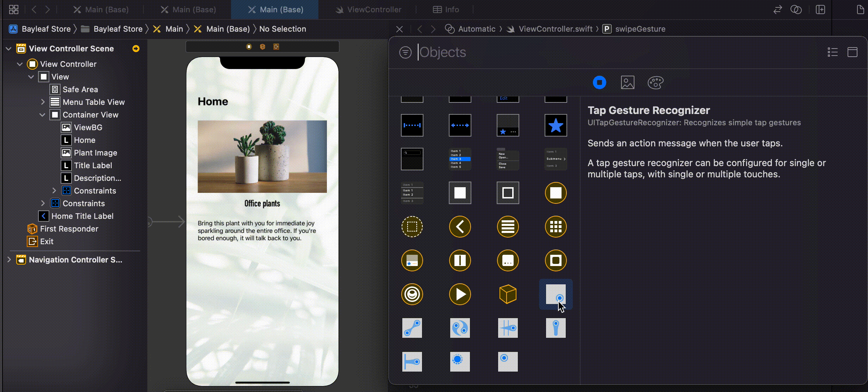Expand Navigation Controller Scene

9,260
